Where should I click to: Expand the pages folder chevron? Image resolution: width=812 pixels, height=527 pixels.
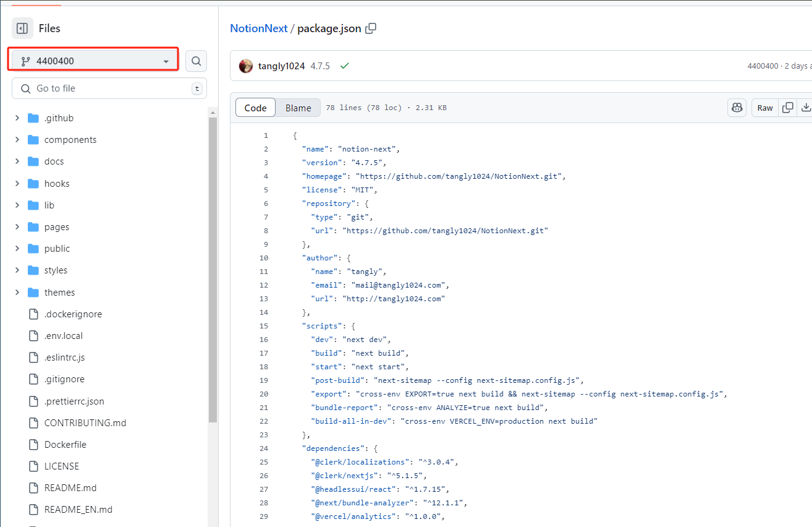pyautogui.click(x=17, y=227)
